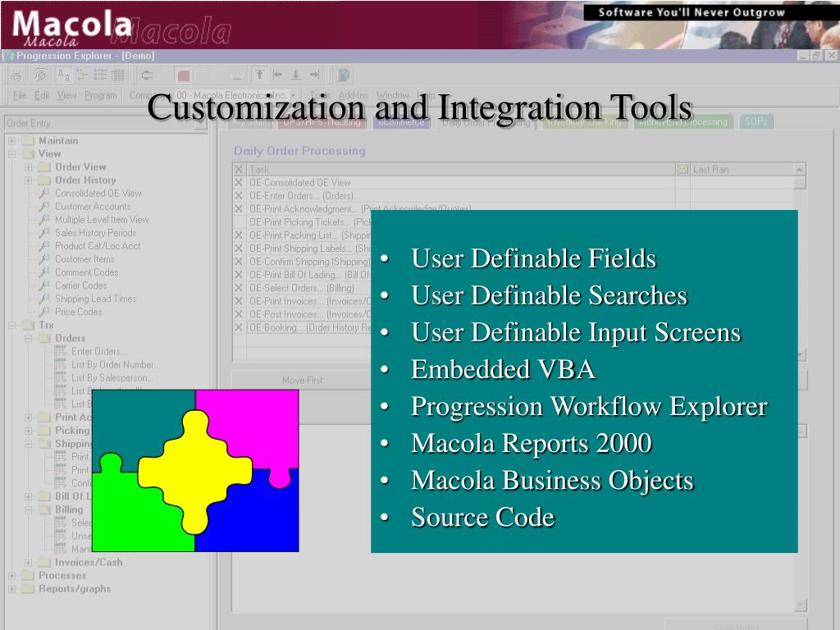Click the key icon beside Price Codes
The image size is (840, 630).
click(45, 312)
